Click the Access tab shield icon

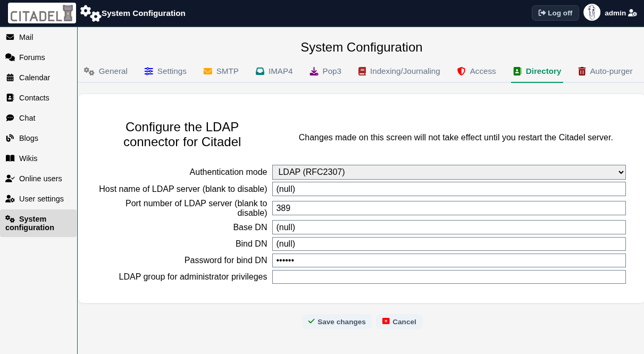tap(462, 71)
